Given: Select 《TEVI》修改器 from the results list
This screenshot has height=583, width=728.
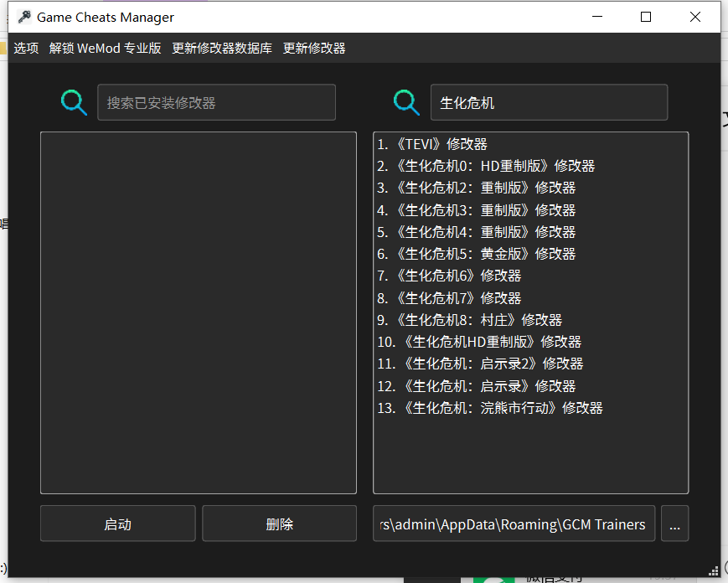Looking at the screenshot, I should (x=427, y=143).
